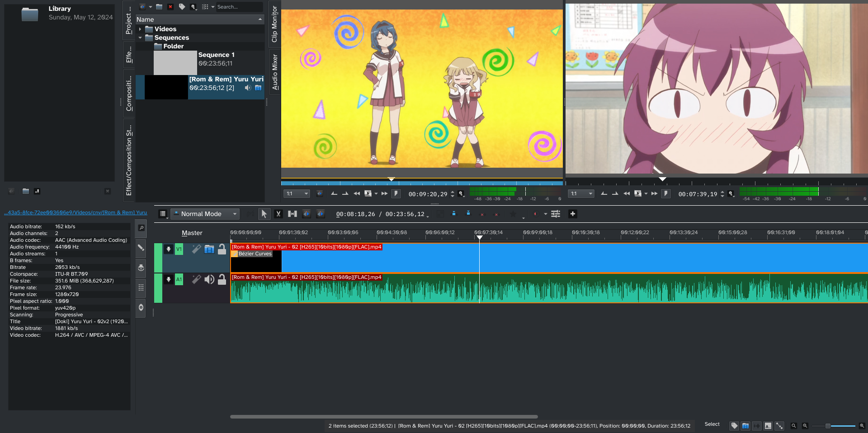Click delete clip red X in bin toolbar
This screenshot has width=868, height=433.
pyautogui.click(x=170, y=7)
